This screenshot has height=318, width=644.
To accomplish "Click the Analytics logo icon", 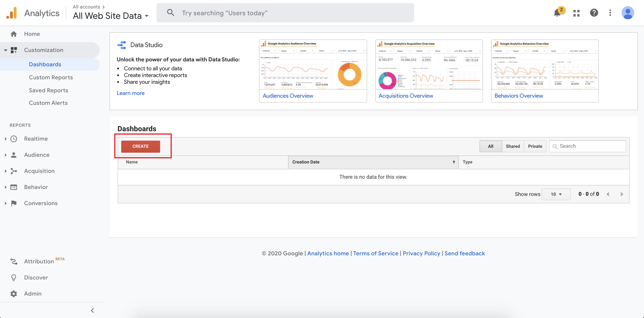I will pyautogui.click(x=11, y=13).
